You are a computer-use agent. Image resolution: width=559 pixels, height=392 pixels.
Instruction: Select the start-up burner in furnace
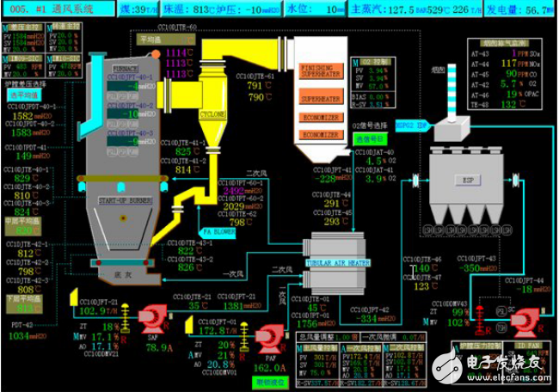123,201
